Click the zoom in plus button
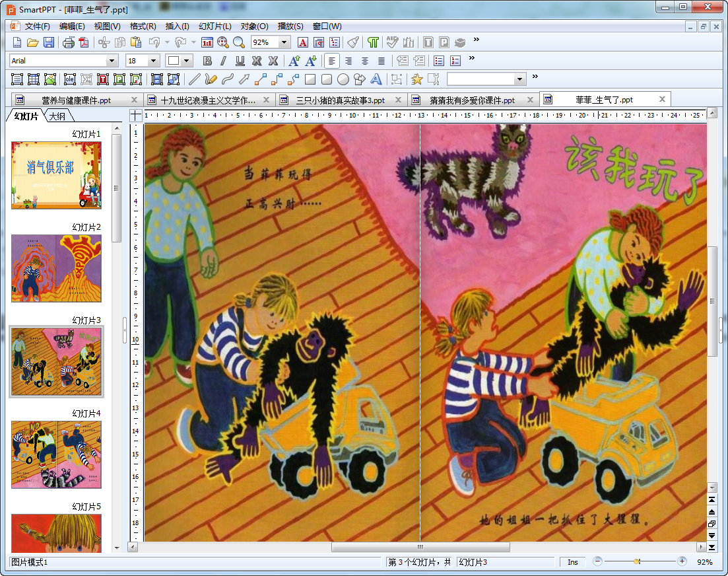728x576 pixels. pos(682,561)
